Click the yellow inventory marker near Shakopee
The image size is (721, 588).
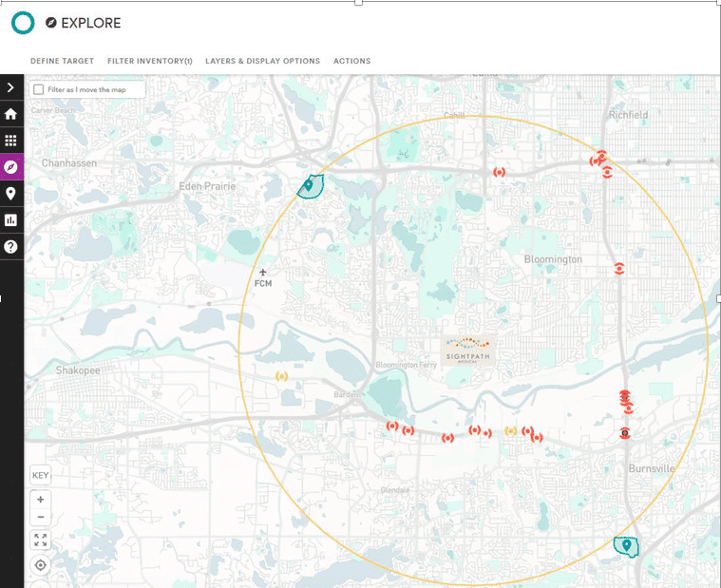[x=280, y=377]
